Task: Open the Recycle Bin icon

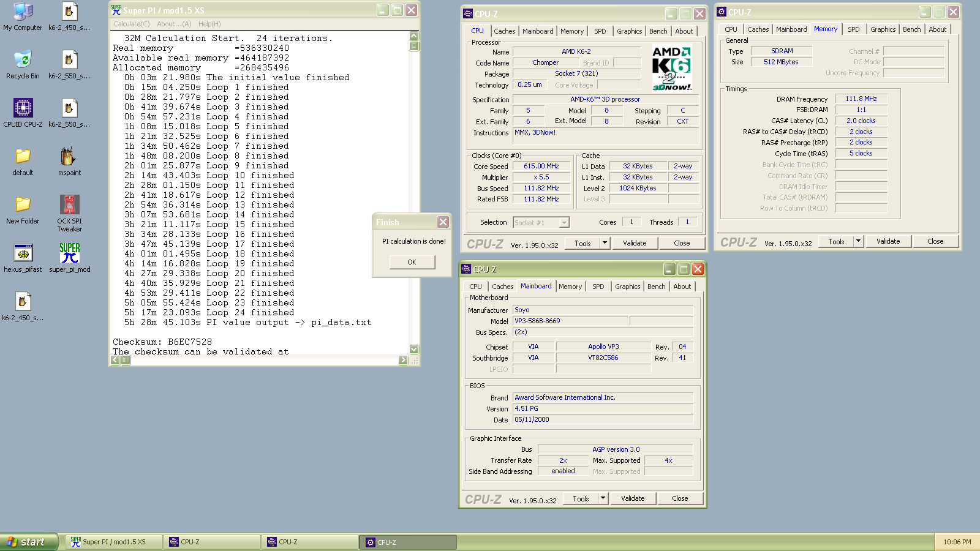Action: pyautogui.click(x=23, y=65)
